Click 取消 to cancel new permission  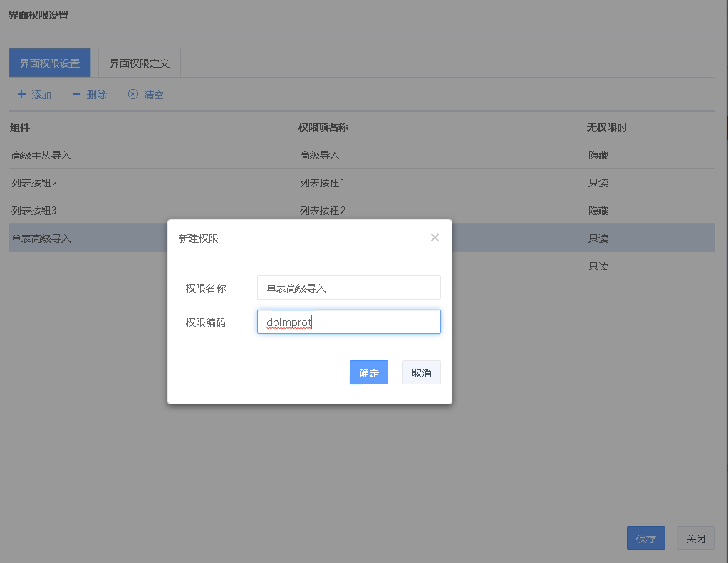[x=421, y=372]
